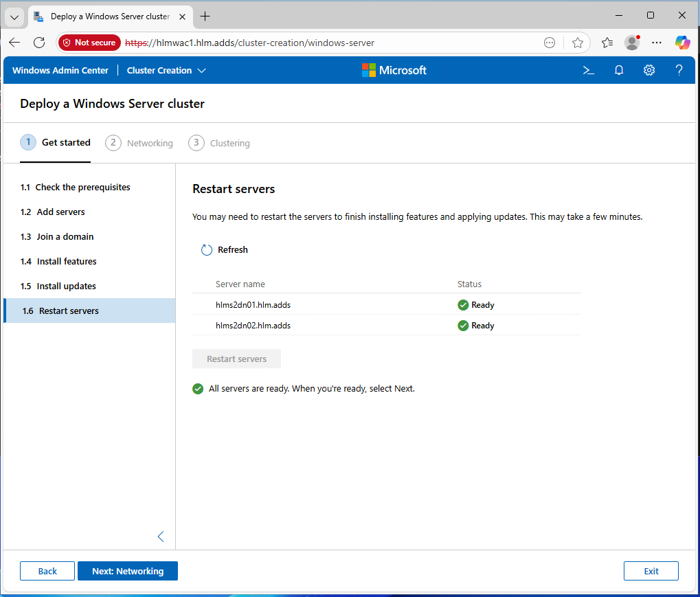Screen dimensions: 700x597
Task: Click the Next: Networking button
Action: tap(128, 571)
